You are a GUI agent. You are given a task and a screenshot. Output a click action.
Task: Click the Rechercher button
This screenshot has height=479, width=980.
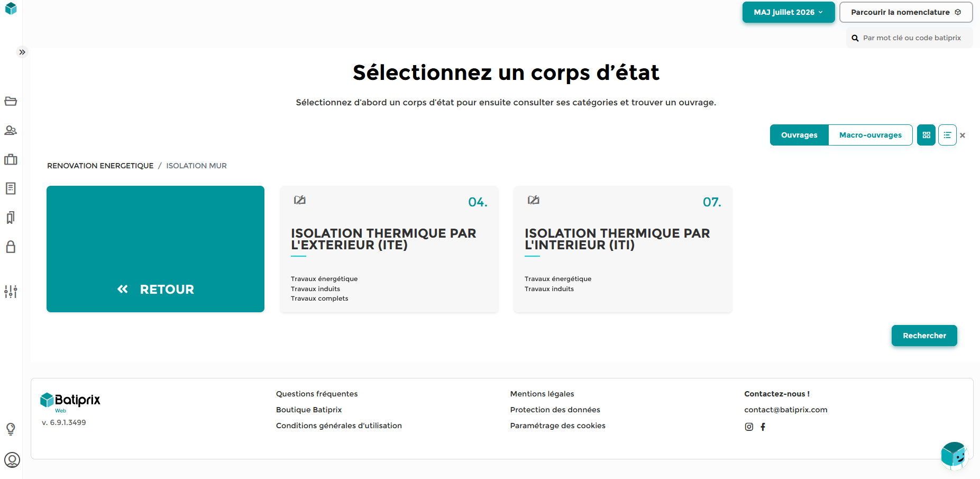click(x=924, y=336)
